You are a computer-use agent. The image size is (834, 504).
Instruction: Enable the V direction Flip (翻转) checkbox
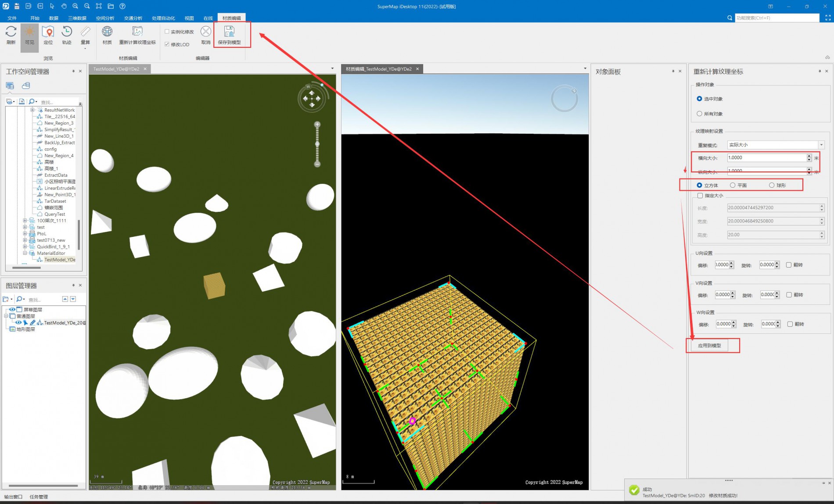(x=789, y=295)
